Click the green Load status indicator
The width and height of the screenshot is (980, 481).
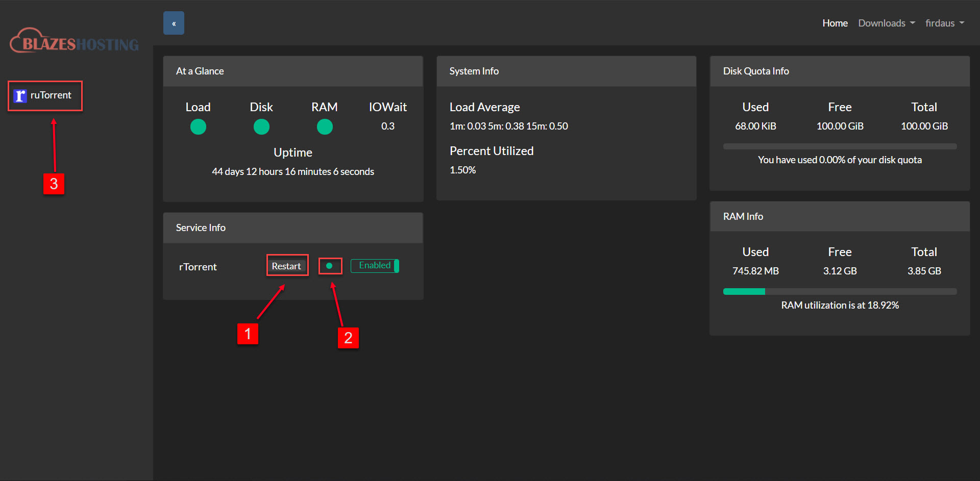pos(198,126)
